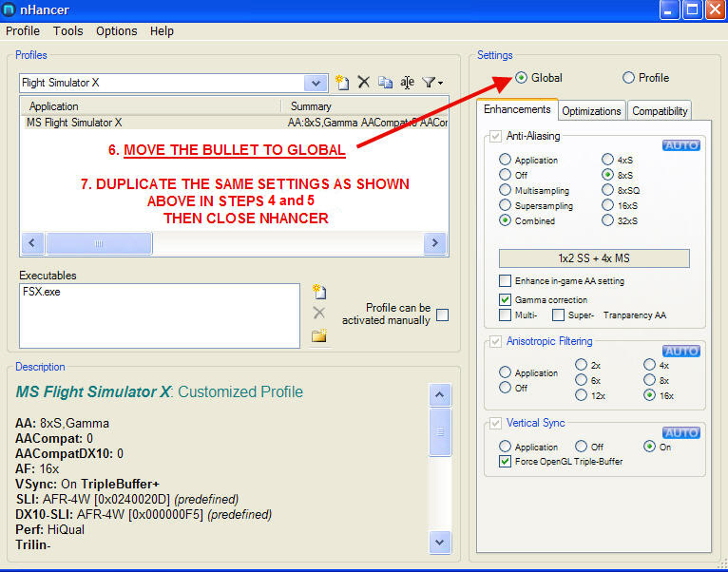Set Vertical Sync to Application

tap(505, 447)
